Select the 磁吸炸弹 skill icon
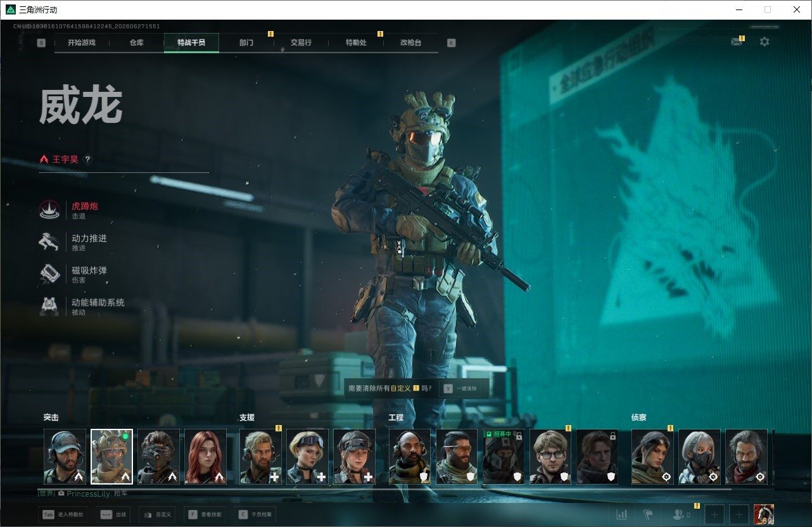 [x=49, y=274]
